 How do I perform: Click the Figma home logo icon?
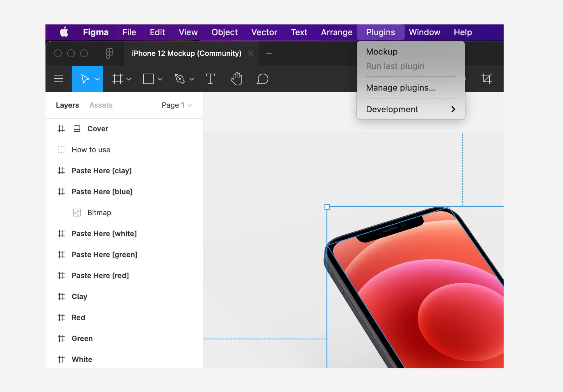pos(109,53)
